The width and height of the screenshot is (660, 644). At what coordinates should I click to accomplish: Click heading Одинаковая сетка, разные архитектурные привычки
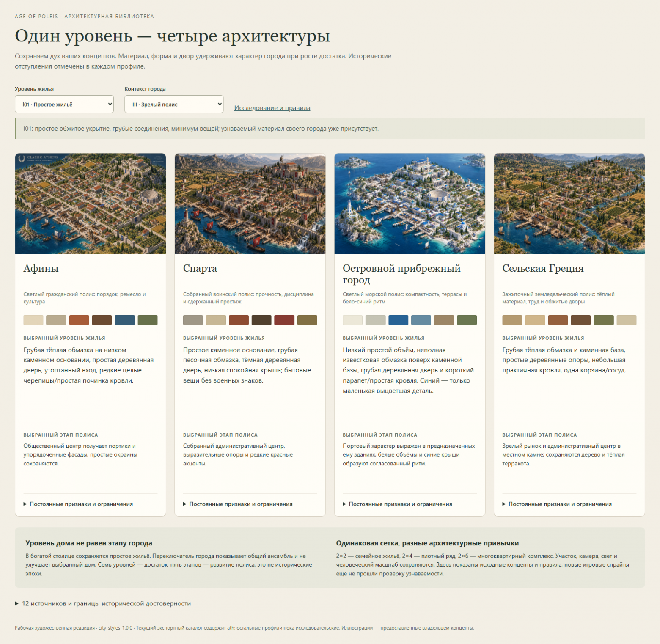click(427, 543)
